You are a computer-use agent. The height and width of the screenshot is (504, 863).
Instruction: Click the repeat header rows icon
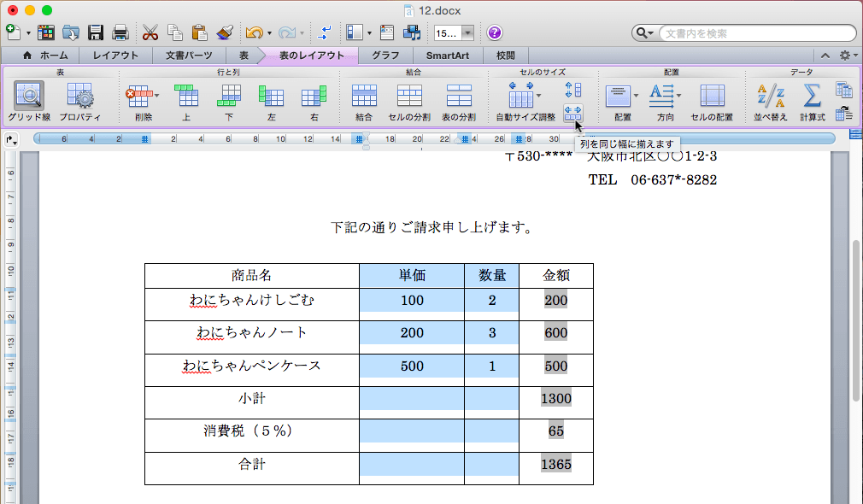click(843, 89)
